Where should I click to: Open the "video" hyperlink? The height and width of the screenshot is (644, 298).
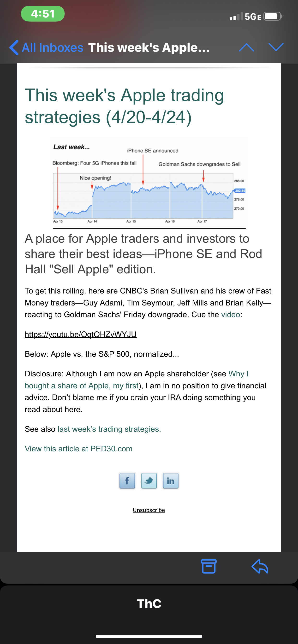tap(230, 315)
